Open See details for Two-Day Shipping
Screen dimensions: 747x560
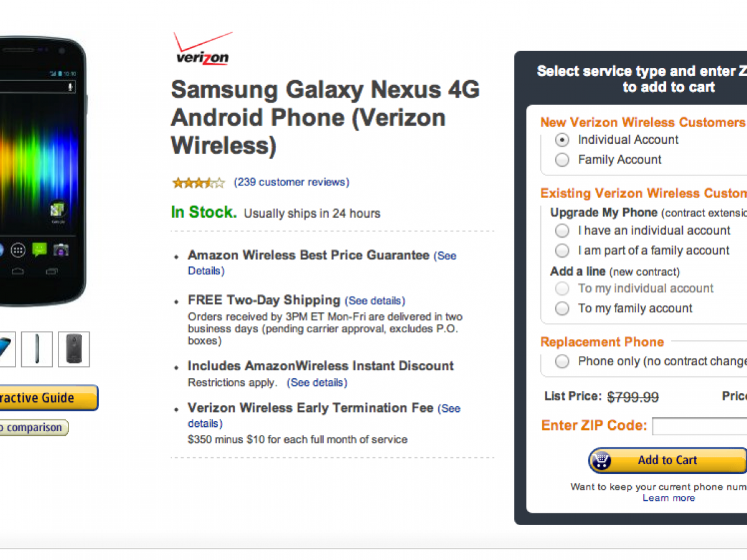(375, 301)
